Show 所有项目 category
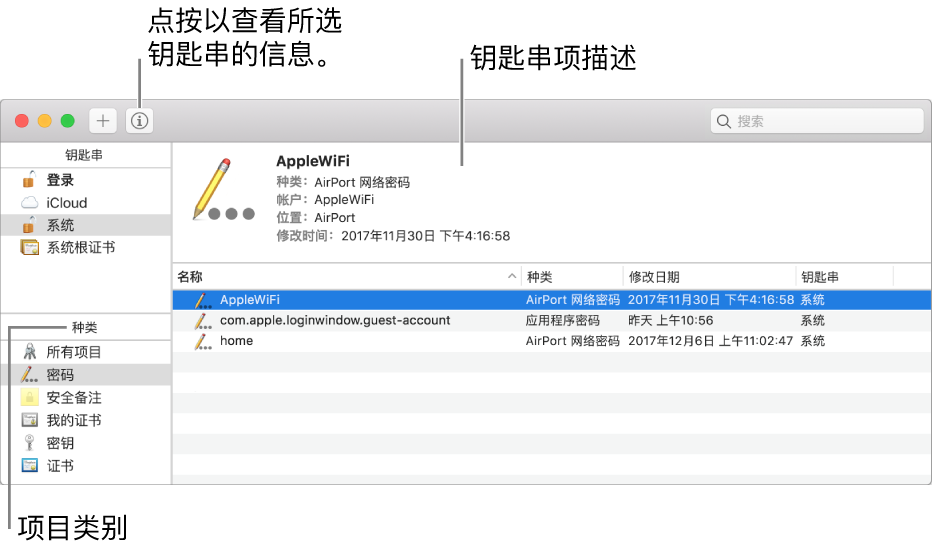 (86, 352)
